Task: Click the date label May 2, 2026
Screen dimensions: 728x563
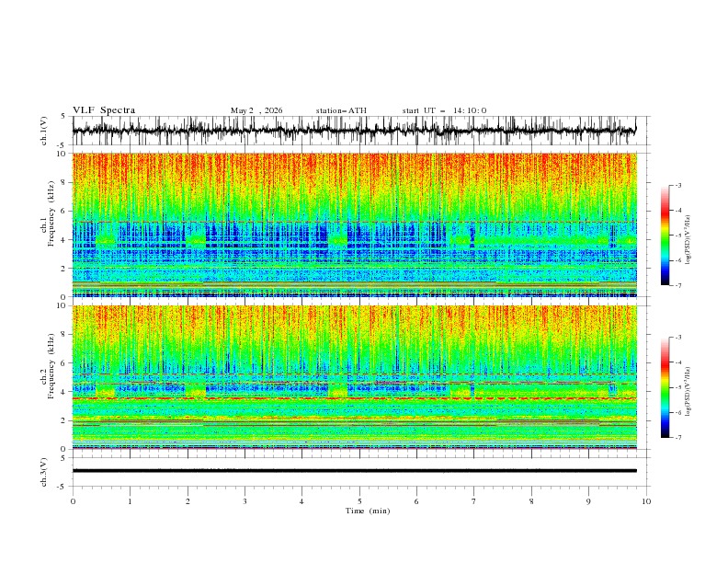Action: pyautogui.click(x=256, y=110)
